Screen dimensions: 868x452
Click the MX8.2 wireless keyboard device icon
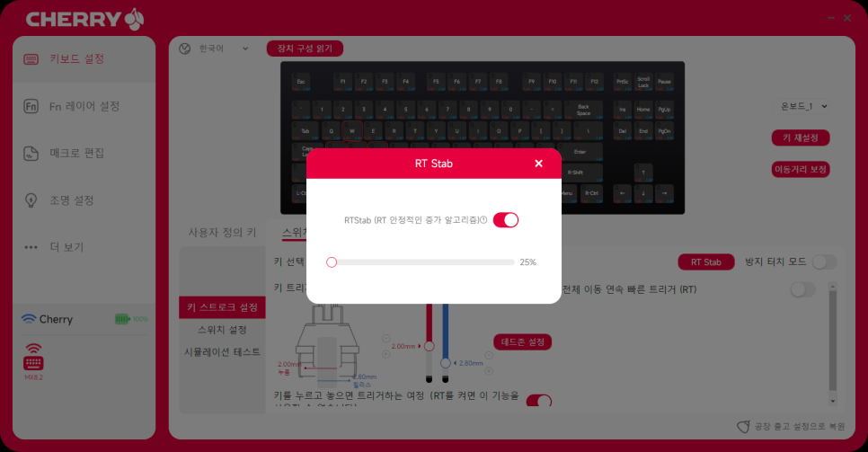pyautogui.click(x=33, y=357)
